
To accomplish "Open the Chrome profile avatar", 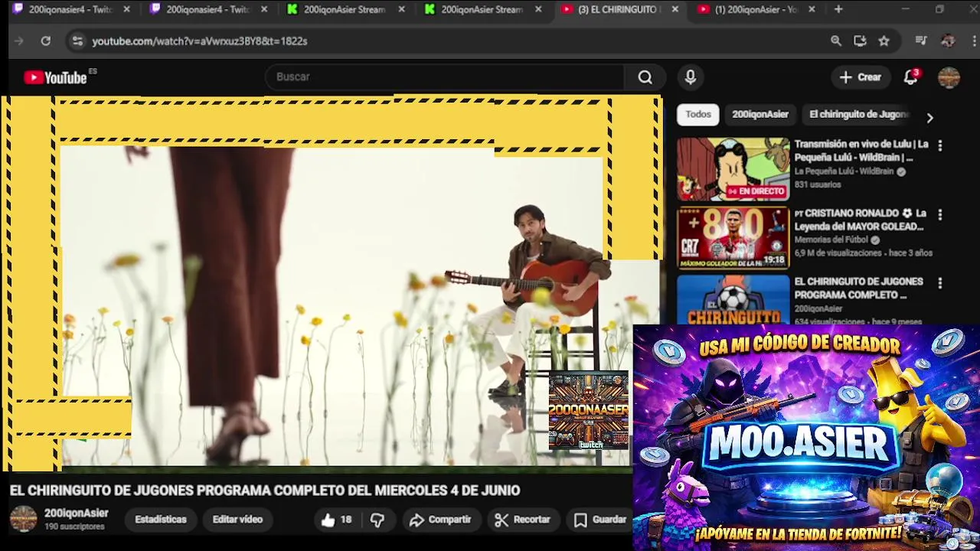I will tap(948, 41).
